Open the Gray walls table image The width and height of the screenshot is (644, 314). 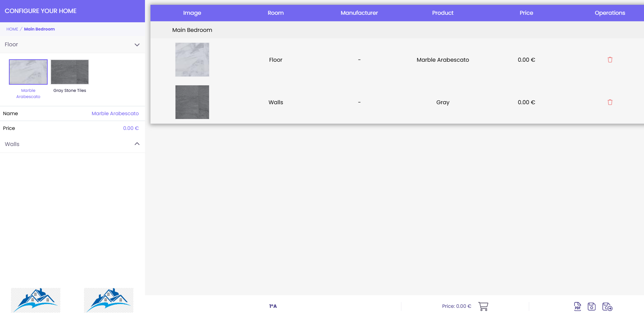192,102
